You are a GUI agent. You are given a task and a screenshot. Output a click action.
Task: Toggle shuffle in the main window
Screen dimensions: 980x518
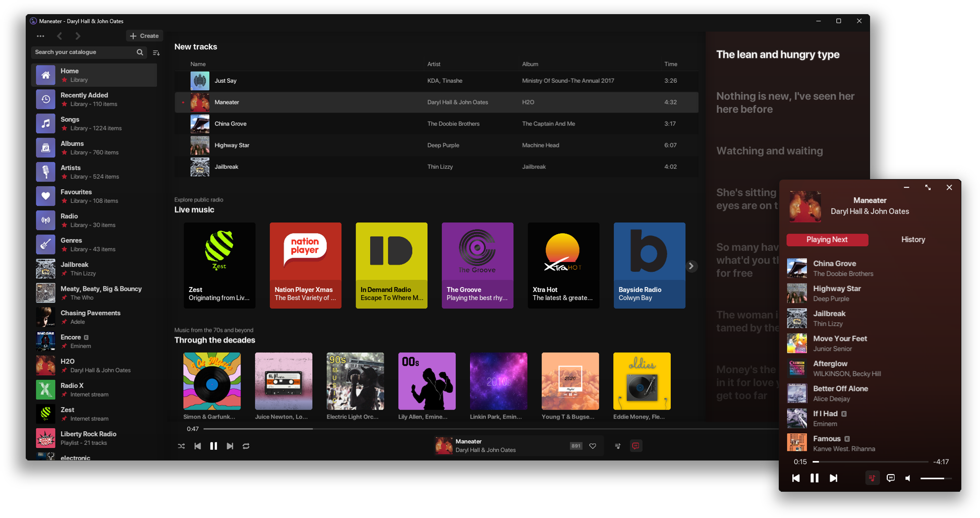point(182,446)
